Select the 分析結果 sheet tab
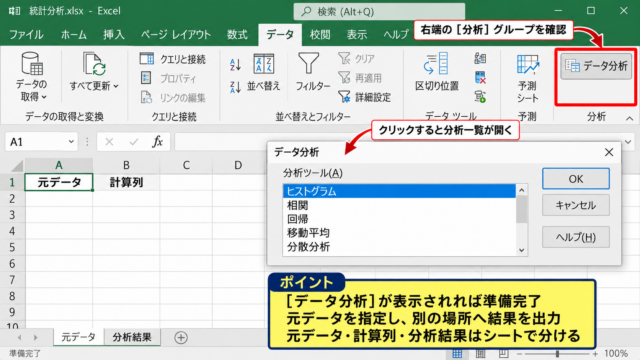The width and height of the screenshot is (640, 360). pos(132,337)
